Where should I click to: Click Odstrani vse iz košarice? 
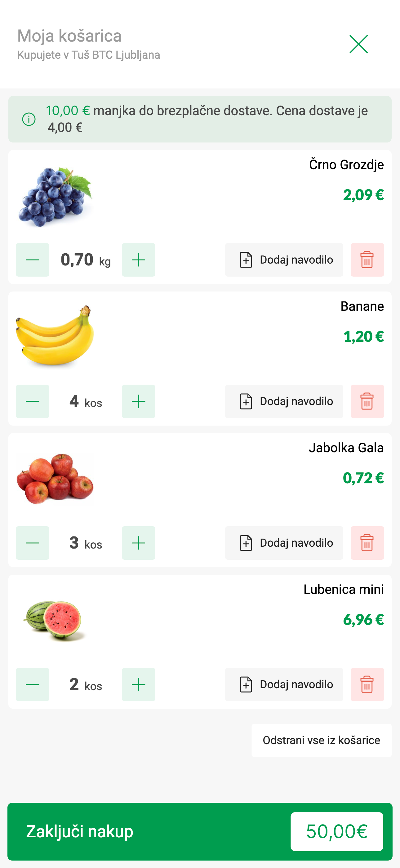(321, 740)
